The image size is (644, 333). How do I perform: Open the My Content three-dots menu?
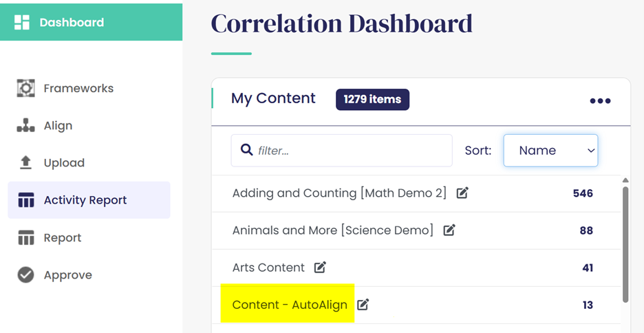600,100
